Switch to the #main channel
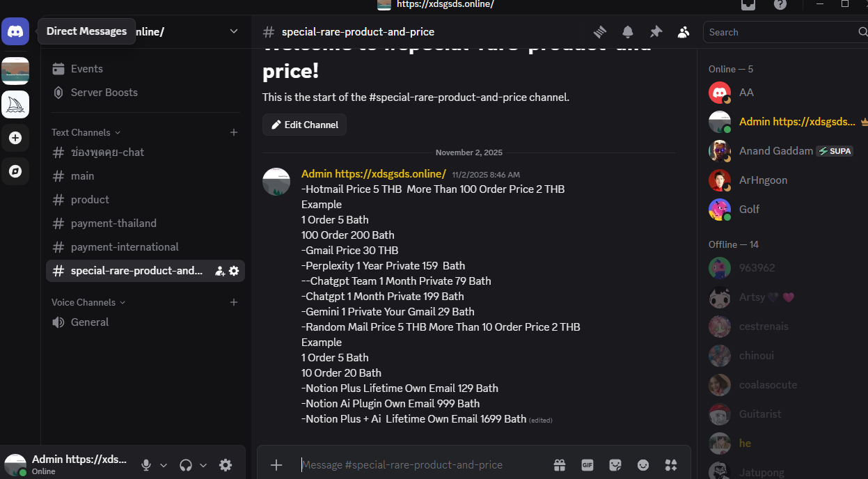 82,175
